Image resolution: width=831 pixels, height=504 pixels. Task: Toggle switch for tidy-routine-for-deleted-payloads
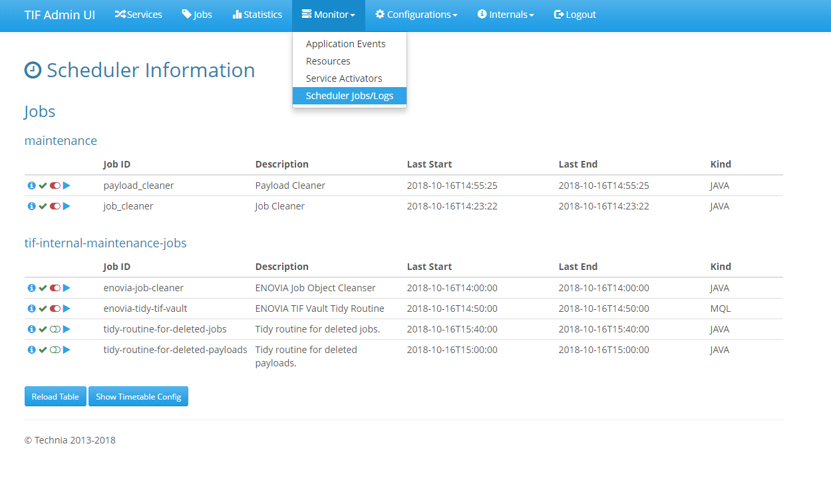[55, 350]
